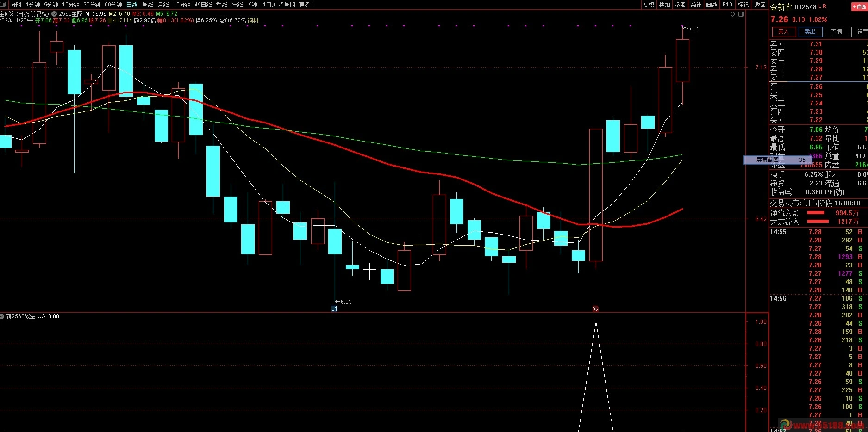Click the red 买入 buy button

click(x=783, y=32)
